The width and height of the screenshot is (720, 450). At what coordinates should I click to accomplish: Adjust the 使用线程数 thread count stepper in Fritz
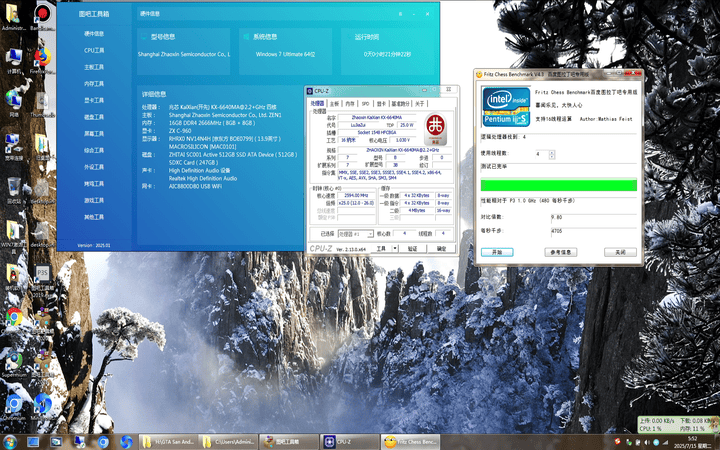(x=552, y=155)
